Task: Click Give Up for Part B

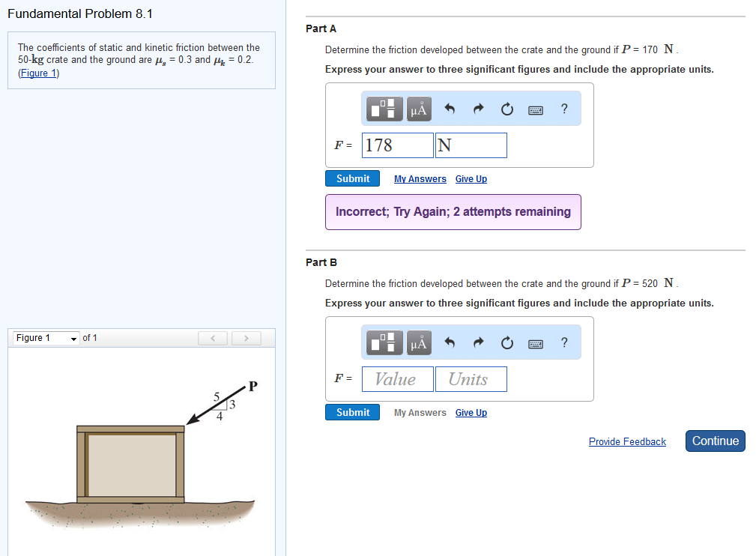Action: point(471,412)
